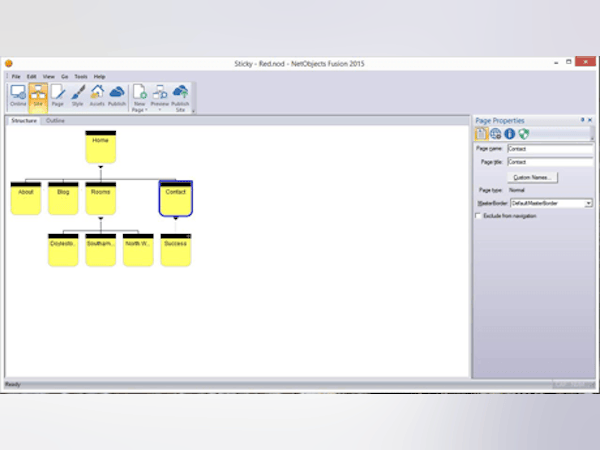
Task: Collapse children below Rooms page
Action: 101,218
